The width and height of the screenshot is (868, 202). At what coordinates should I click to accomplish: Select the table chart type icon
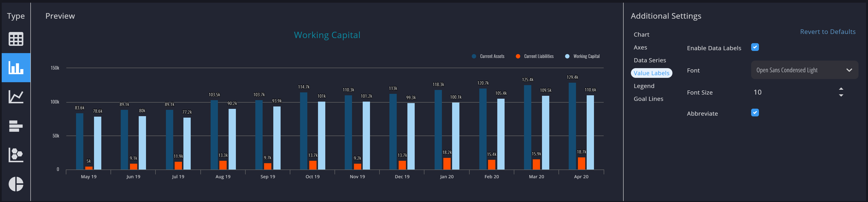pos(16,39)
